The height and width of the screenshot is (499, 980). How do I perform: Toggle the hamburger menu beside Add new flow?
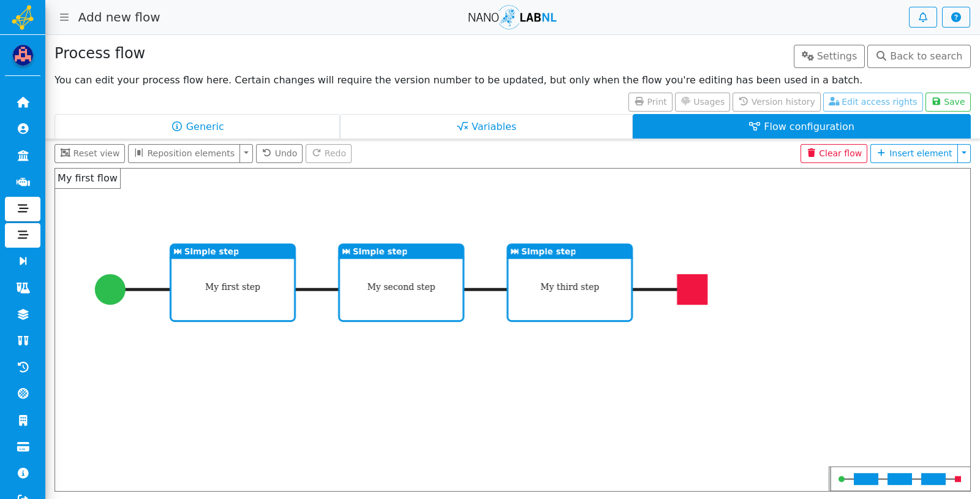[64, 17]
